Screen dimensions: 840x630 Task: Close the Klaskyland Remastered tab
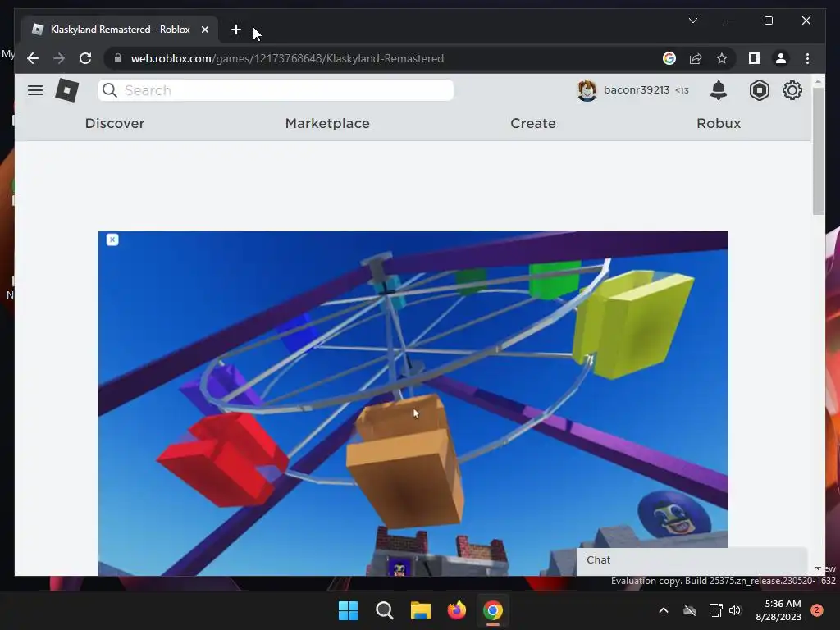click(204, 30)
